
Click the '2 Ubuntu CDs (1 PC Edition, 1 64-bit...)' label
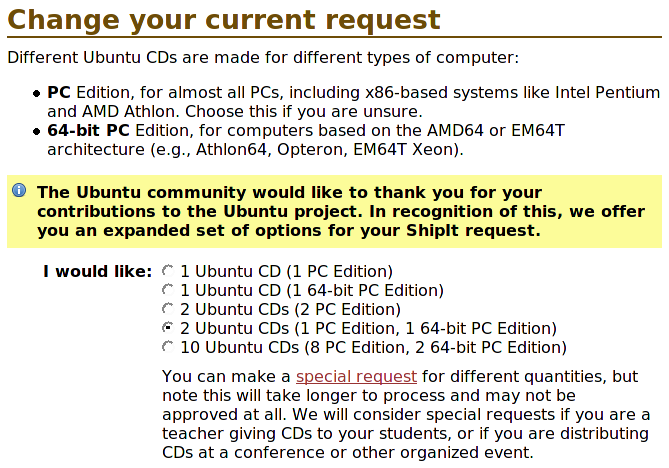click(368, 328)
